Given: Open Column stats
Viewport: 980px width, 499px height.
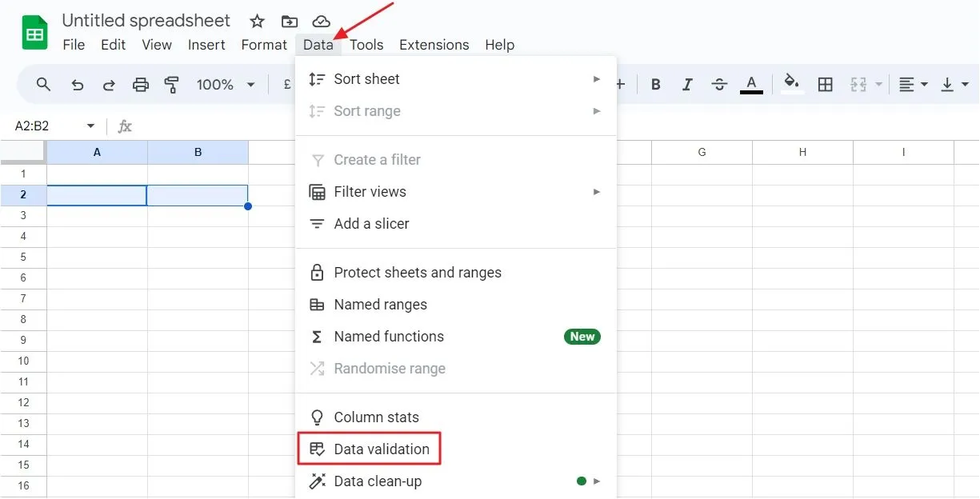Looking at the screenshot, I should pyautogui.click(x=456, y=417).
